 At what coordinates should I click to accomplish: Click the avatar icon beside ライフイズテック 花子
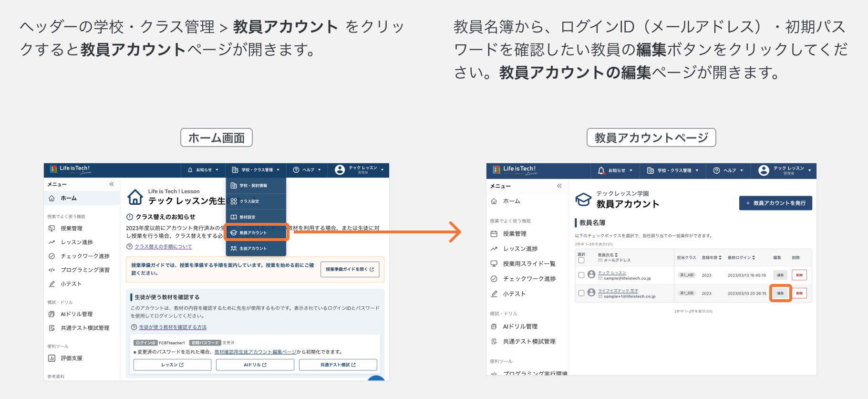(x=591, y=293)
